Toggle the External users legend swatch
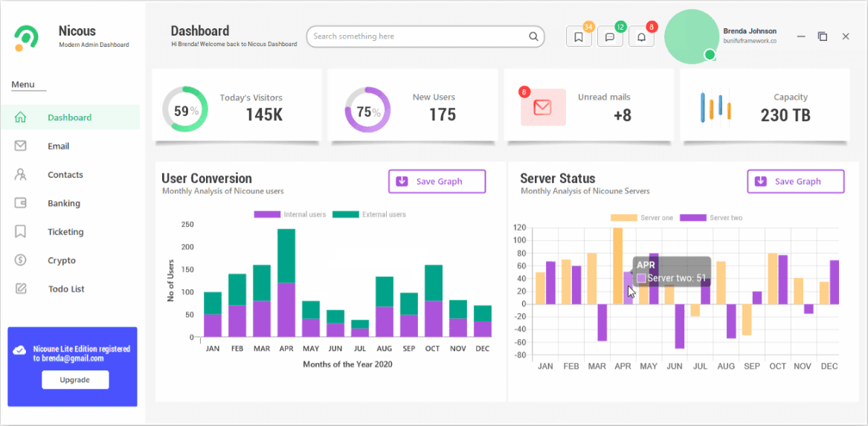868x426 pixels. pos(345,215)
